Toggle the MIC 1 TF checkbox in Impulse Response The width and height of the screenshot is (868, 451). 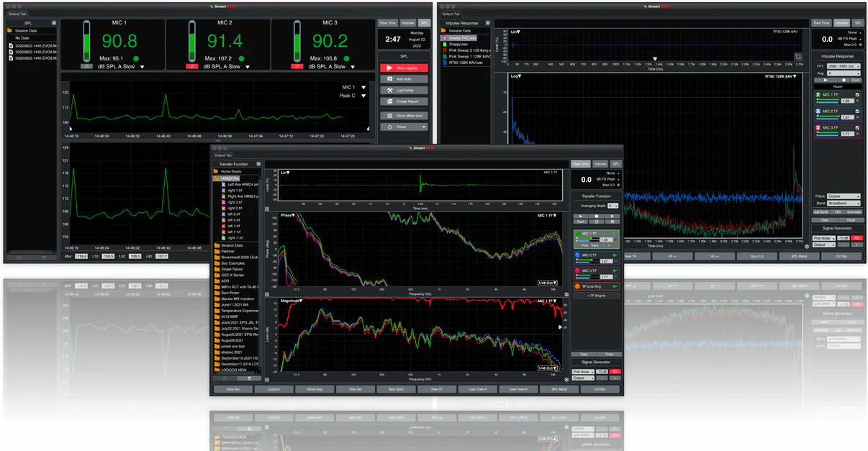point(856,94)
